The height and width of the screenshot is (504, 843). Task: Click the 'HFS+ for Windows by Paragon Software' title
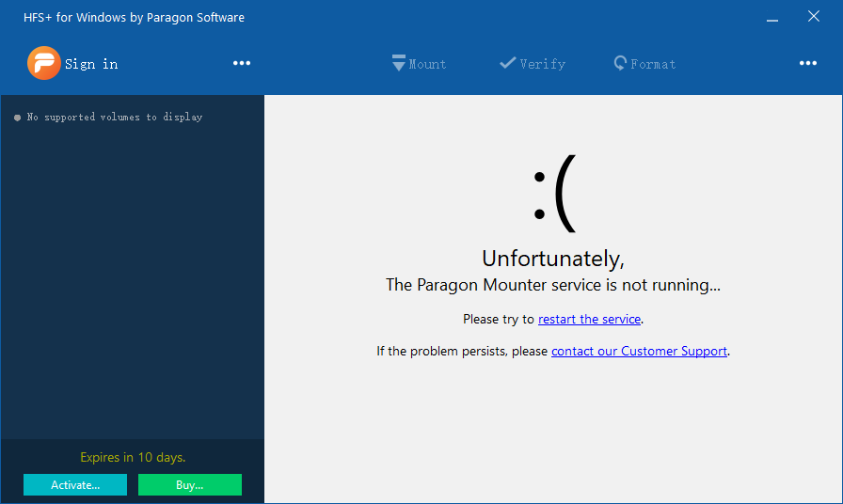coord(134,18)
